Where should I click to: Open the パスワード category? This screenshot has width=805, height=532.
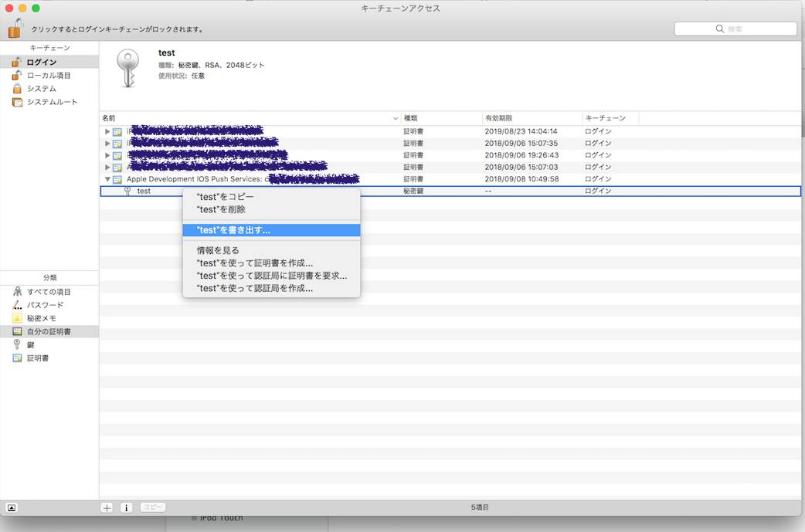[x=45, y=305]
